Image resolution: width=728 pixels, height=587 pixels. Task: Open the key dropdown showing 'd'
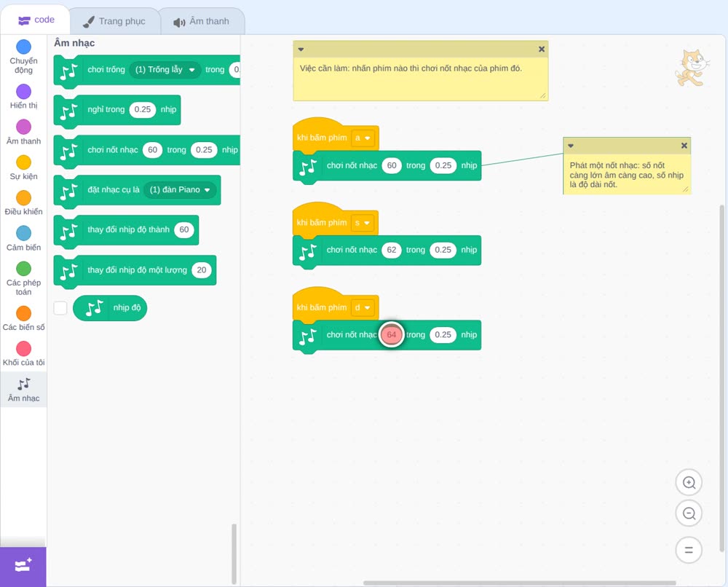coord(363,307)
